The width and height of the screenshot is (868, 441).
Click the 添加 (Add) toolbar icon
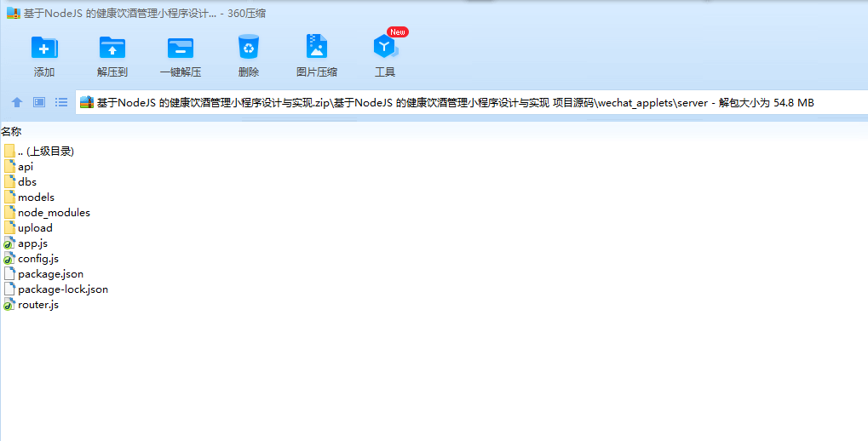pos(44,48)
